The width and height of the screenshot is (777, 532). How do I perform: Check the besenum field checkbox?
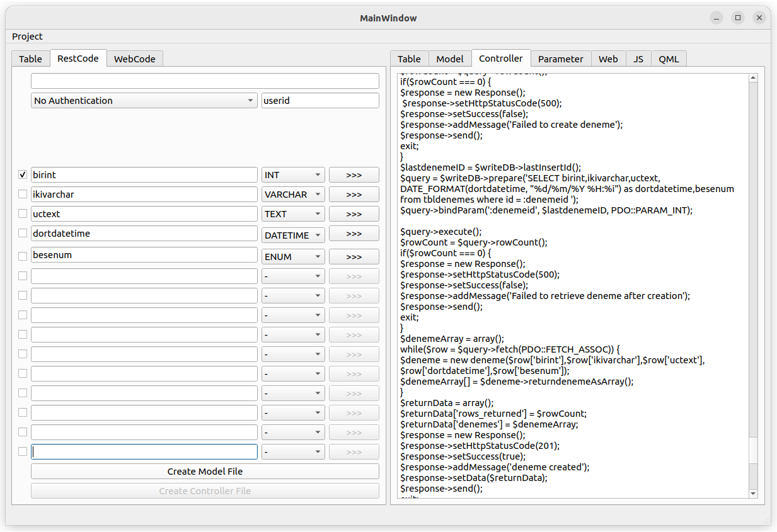(23, 256)
